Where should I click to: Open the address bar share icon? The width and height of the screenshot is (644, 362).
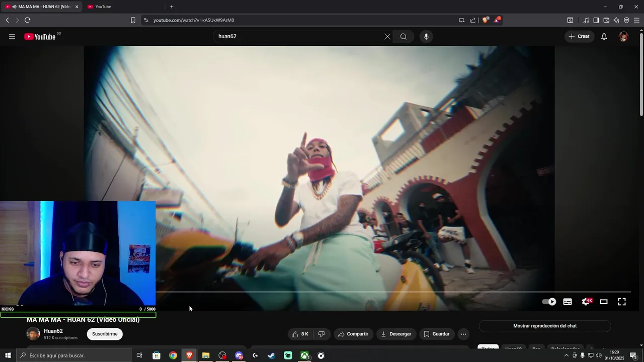[x=473, y=20]
